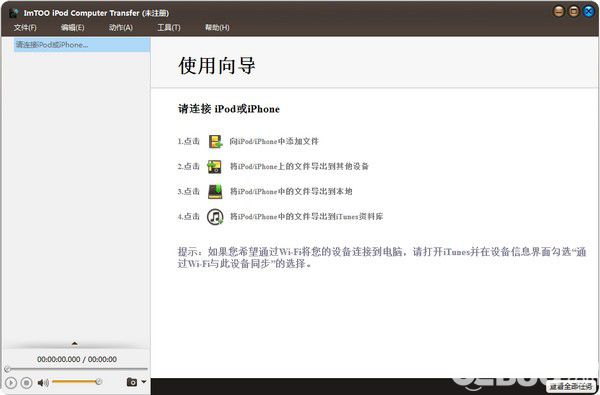
Task: Click the 使用向导 heading
Action: (217, 65)
